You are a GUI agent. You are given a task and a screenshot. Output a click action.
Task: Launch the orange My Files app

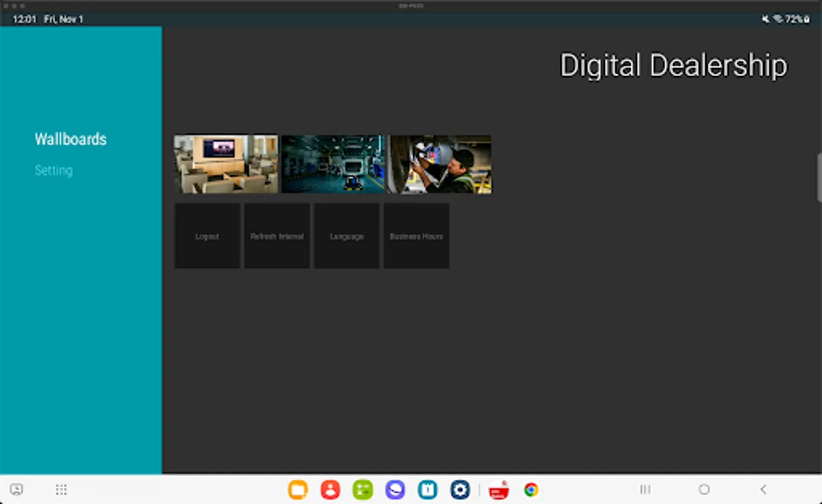(x=298, y=490)
